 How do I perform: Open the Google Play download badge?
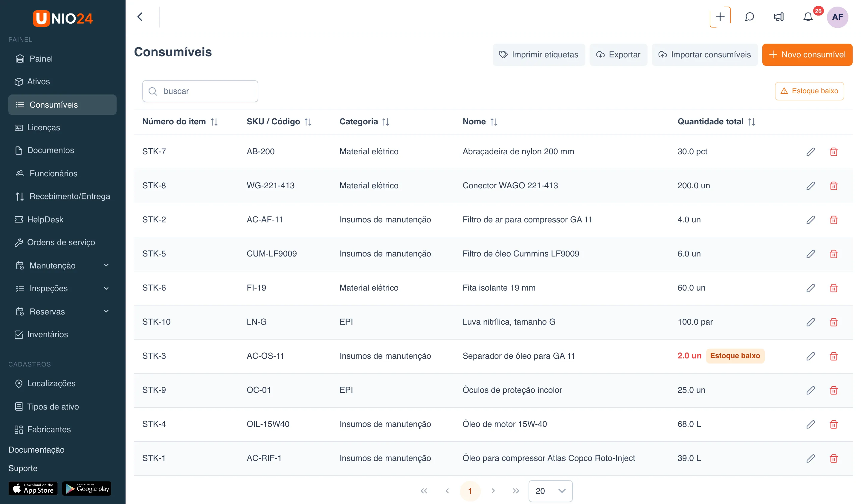click(x=87, y=488)
